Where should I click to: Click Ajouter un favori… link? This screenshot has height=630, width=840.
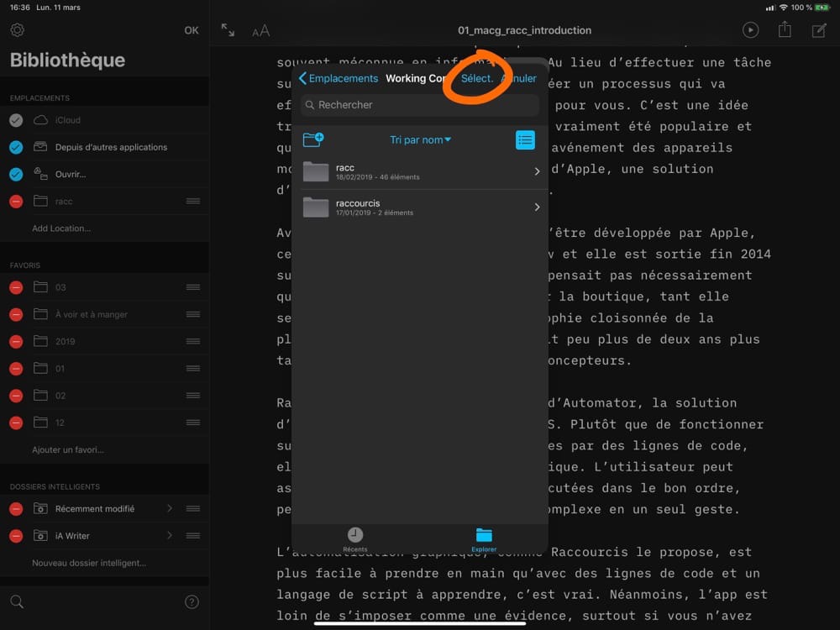point(68,450)
